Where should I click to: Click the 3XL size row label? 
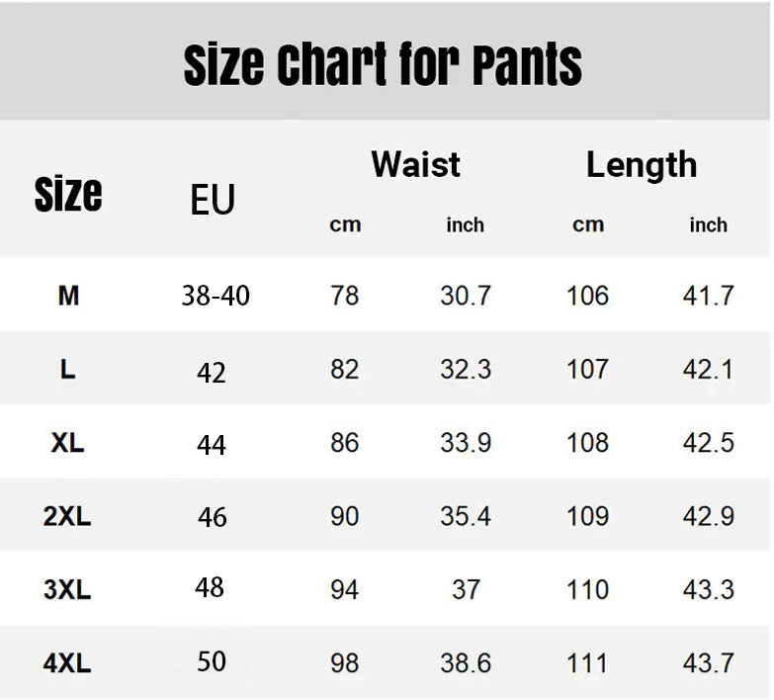(68, 589)
